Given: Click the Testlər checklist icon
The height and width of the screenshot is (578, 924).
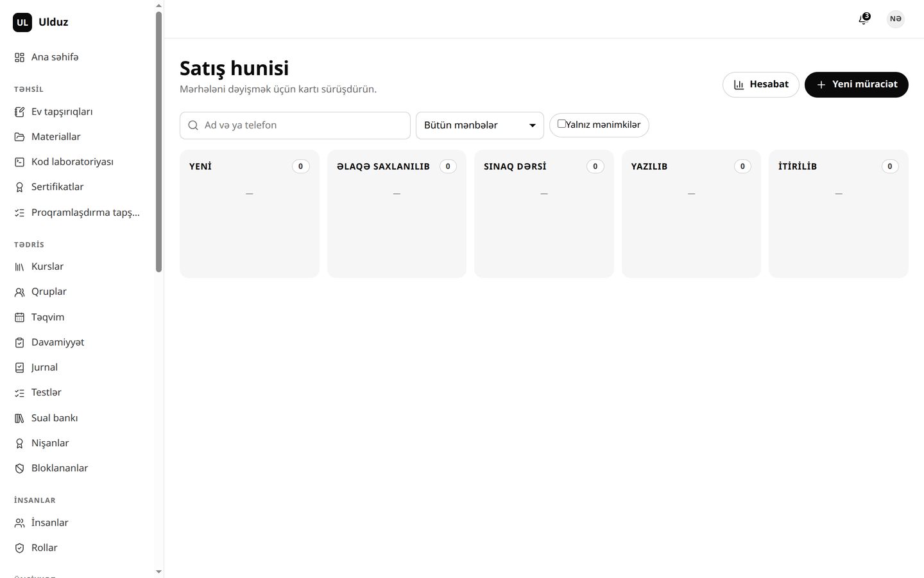Looking at the screenshot, I should coord(19,392).
